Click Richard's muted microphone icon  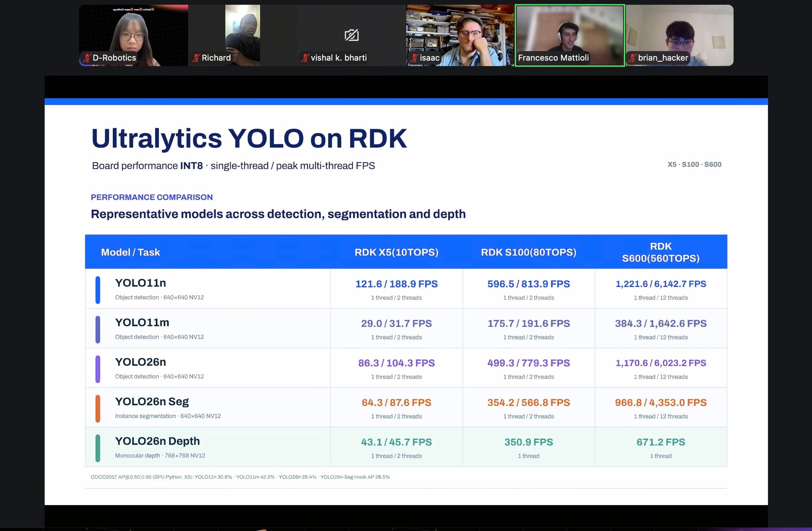(196, 58)
